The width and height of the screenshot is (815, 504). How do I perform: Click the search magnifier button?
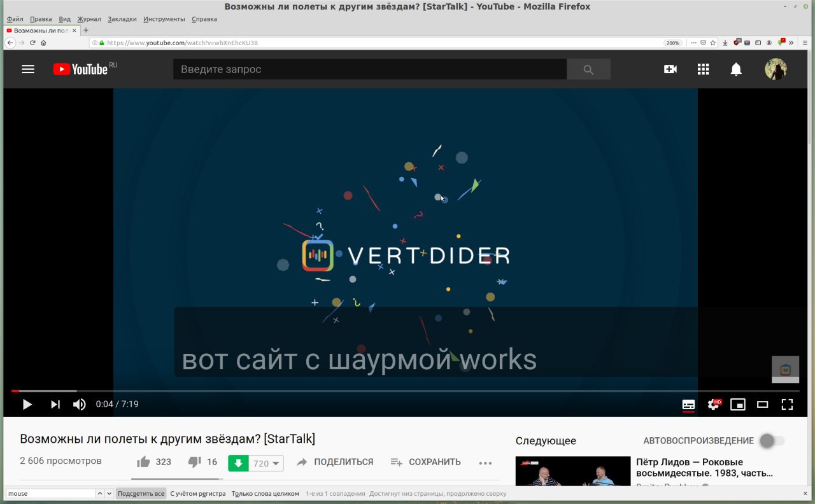588,69
